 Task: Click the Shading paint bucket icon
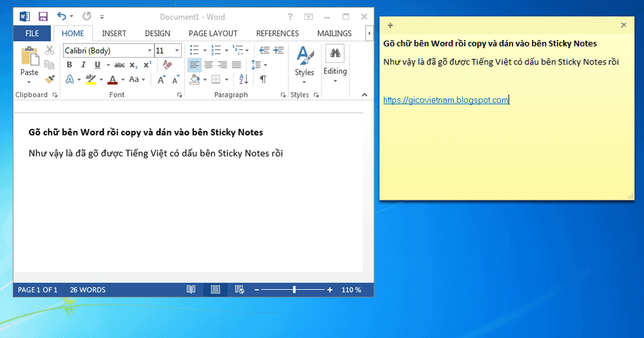tap(195, 79)
